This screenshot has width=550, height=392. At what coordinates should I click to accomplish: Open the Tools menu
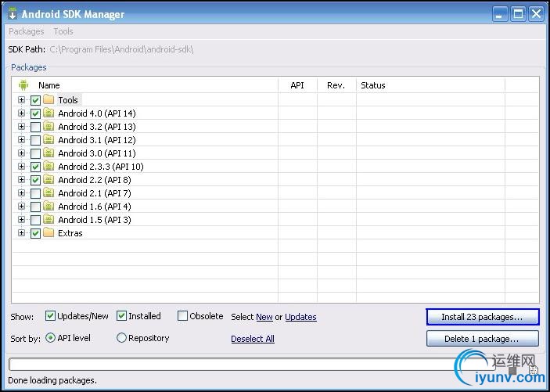(63, 31)
